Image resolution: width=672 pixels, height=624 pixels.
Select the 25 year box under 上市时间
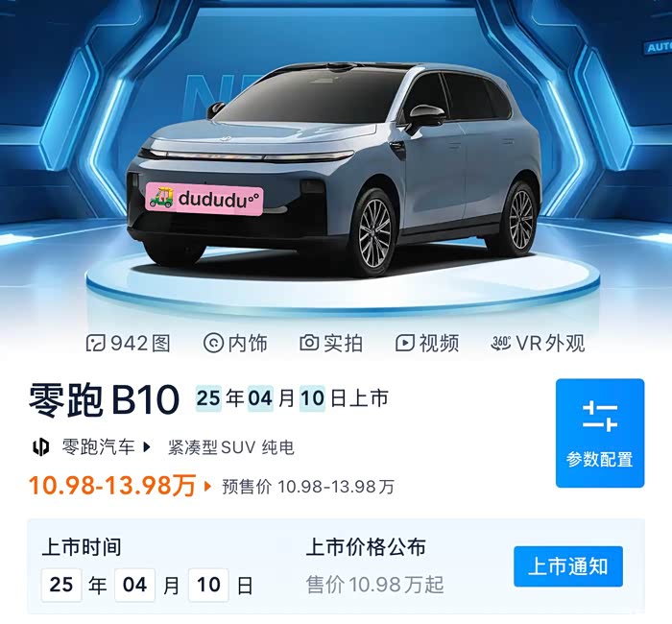click(61, 585)
